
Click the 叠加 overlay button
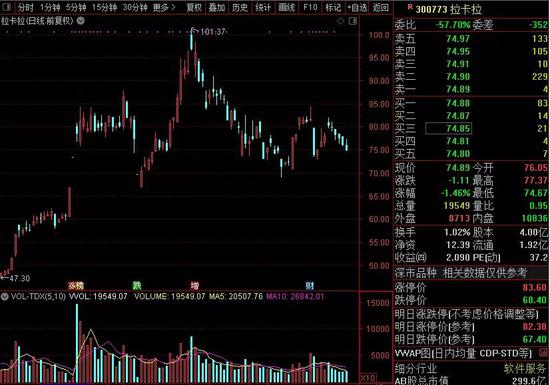tap(217, 7)
